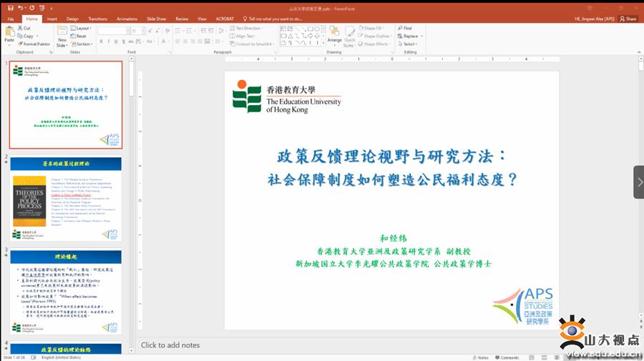Click the Find magnifier button
This screenshot has width=644, height=361.
point(404,29)
